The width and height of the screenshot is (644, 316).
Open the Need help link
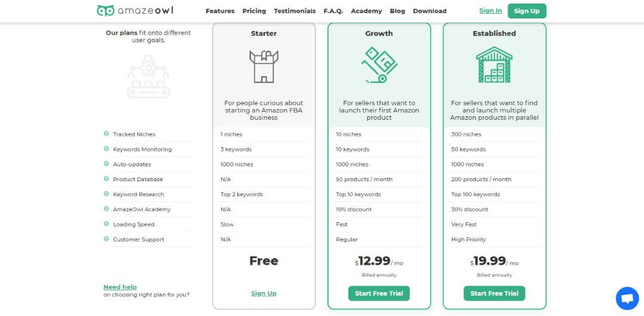(x=120, y=287)
